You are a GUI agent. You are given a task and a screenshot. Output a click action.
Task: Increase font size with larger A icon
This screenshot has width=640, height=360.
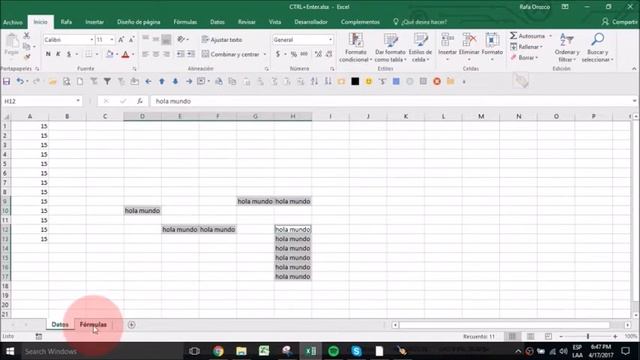coord(121,40)
